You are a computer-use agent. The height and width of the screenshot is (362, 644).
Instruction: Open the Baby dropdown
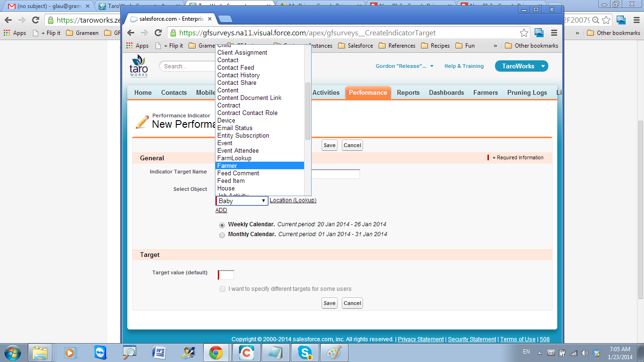(x=242, y=201)
